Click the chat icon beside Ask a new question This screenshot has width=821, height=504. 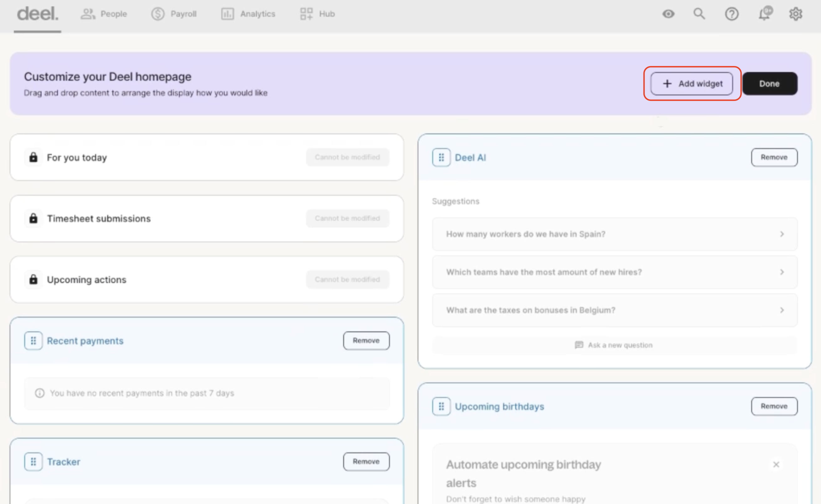(x=579, y=345)
